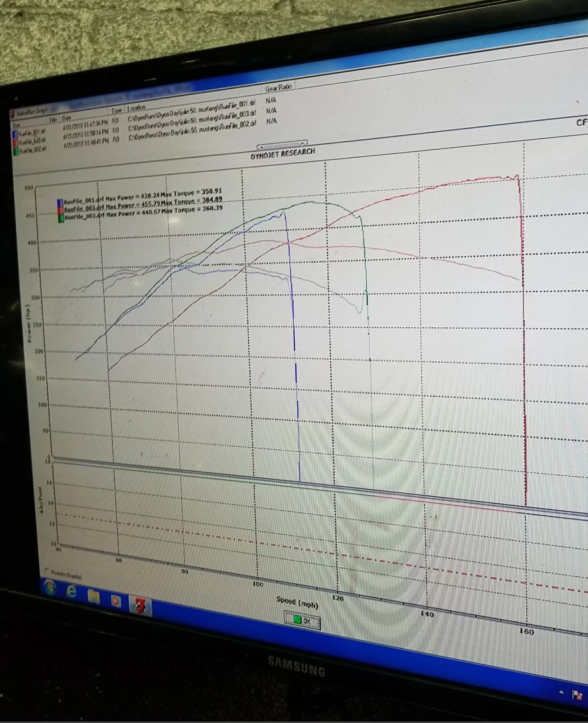Open Windows Explorer folder taskbar icon
The image size is (588, 723).
pyautogui.click(x=94, y=597)
